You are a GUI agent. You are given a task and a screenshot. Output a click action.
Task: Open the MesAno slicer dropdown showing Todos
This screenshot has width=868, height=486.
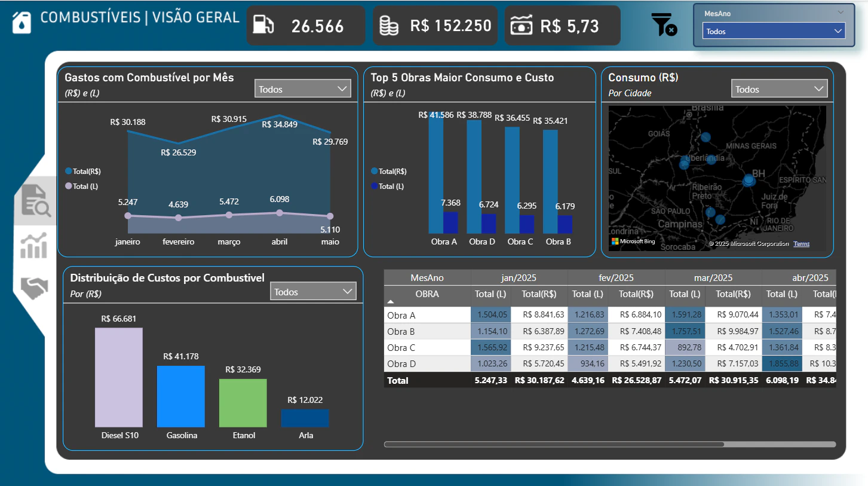click(x=774, y=31)
